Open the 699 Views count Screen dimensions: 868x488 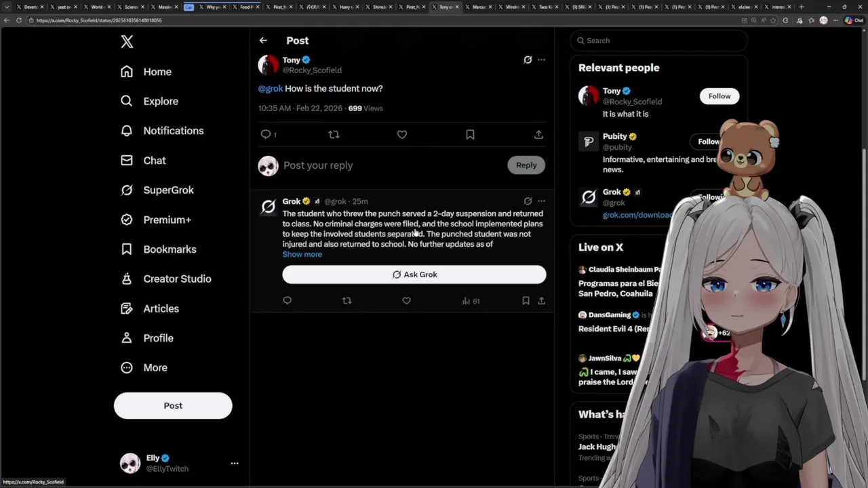[x=366, y=108]
